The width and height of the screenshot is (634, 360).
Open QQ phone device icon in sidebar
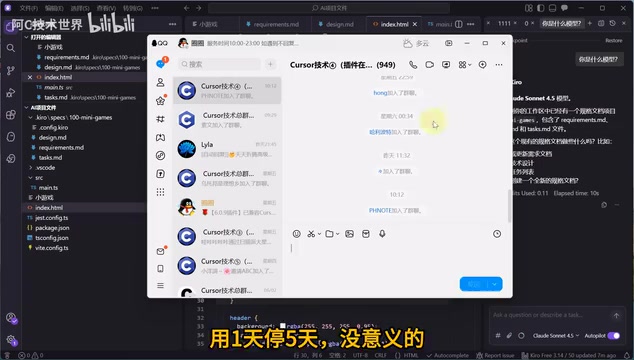click(x=161, y=269)
